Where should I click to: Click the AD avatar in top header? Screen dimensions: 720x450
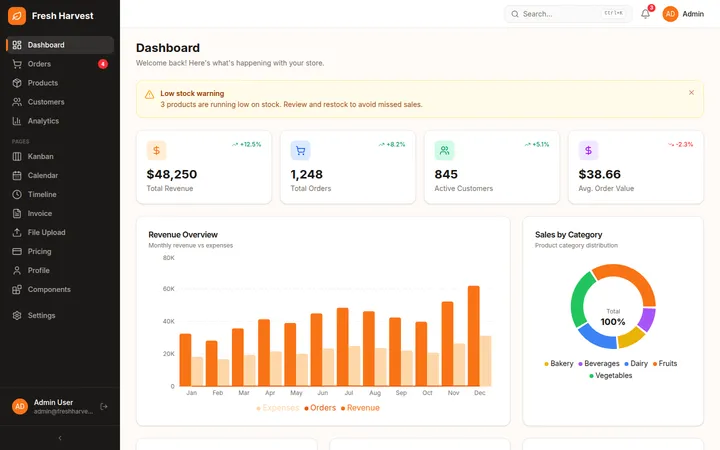pyautogui.click(x=670, y=14)
